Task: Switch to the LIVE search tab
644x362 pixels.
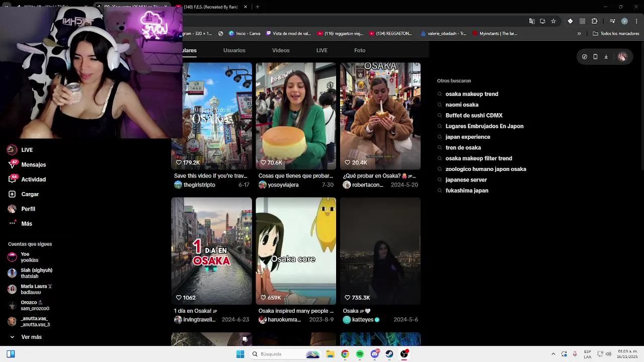Action: tap(322, 50)
